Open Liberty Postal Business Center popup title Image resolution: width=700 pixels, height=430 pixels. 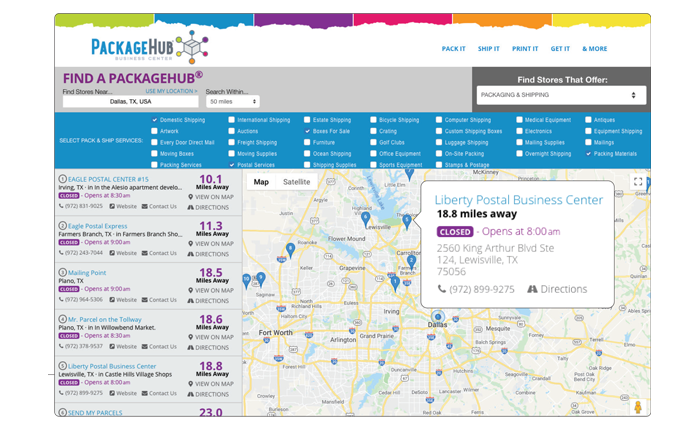point(519,200)
